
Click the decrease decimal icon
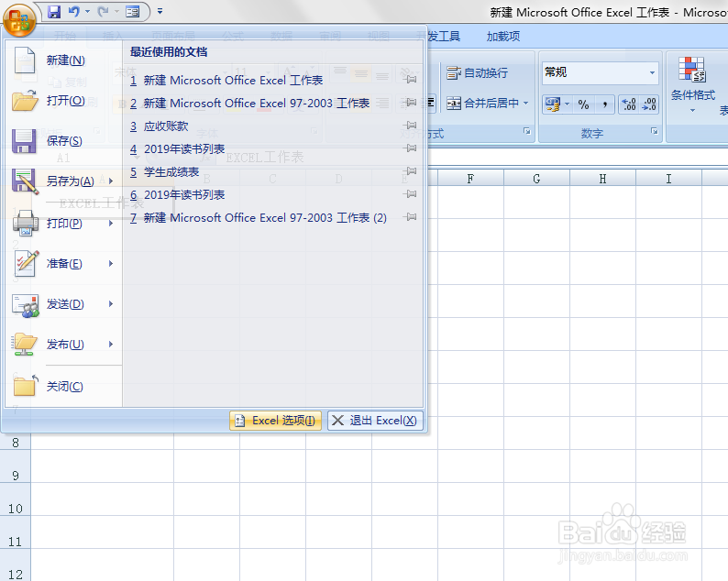point(648,104)
